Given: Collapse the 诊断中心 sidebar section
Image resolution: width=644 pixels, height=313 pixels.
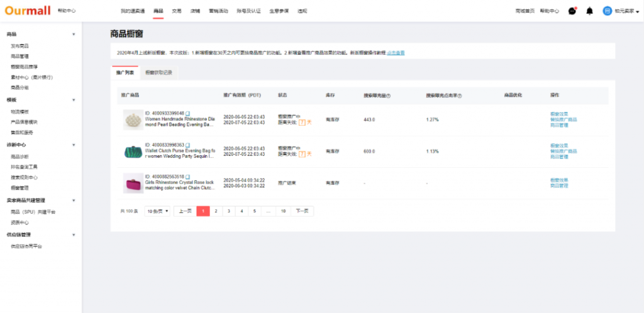Looking at the screenshot, I should 74,145.
